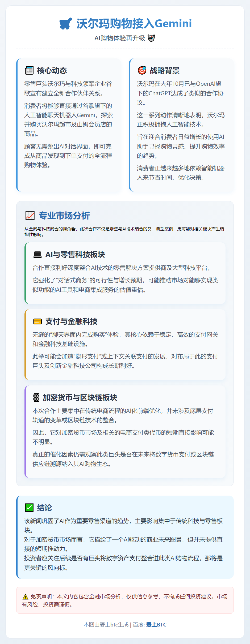Select the AI与零售科技板块 heading

click(x=75, y=255)
